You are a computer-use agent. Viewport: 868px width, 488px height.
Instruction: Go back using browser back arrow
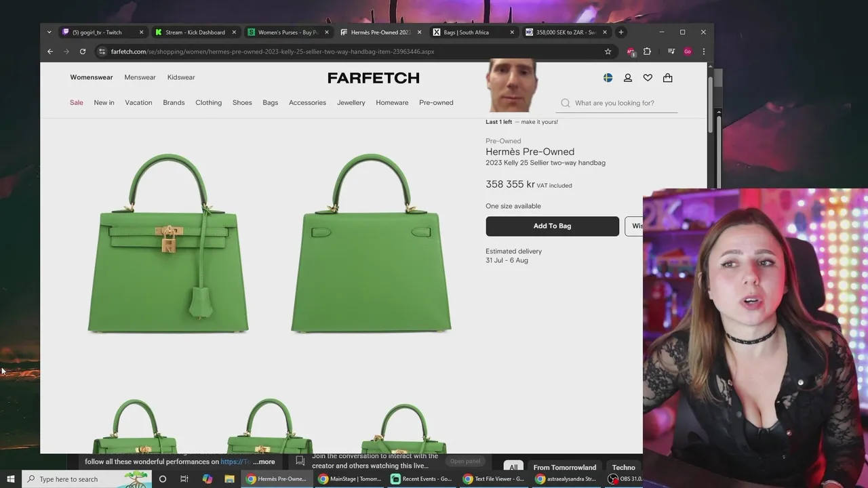pyautogui.click(x=50, y=52)
